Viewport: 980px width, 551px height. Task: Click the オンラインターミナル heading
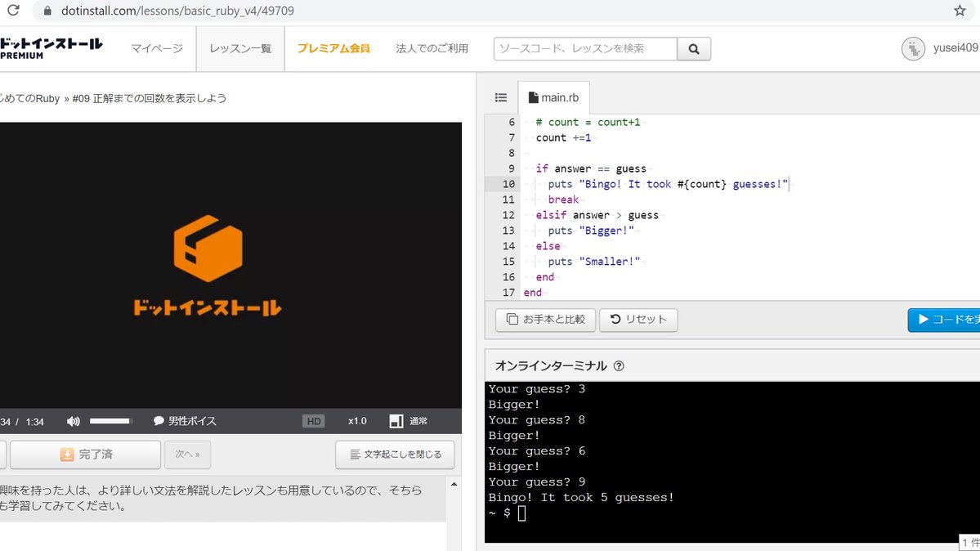tap(551, 366)
